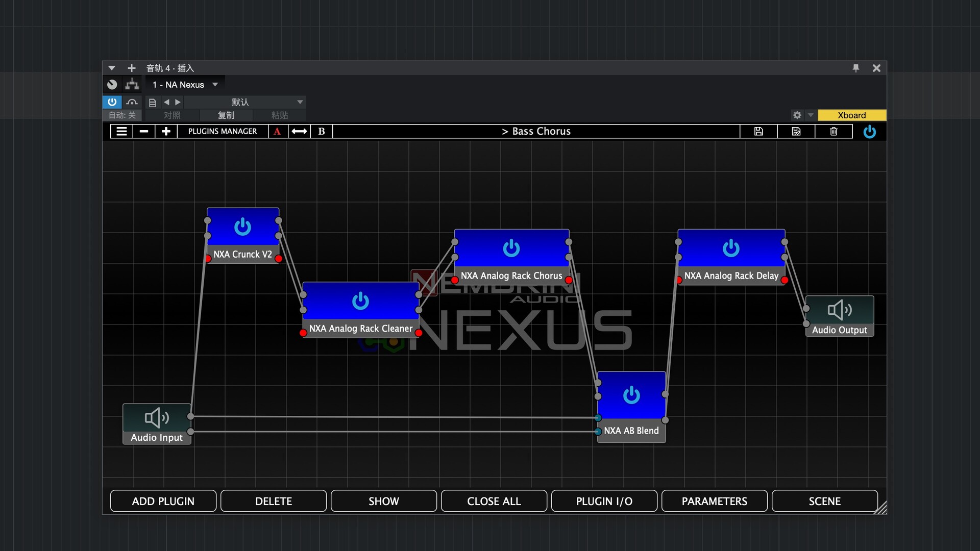
Task: Bypass the NXA Analog Rack Delay module
Action: tap(731, 248)
